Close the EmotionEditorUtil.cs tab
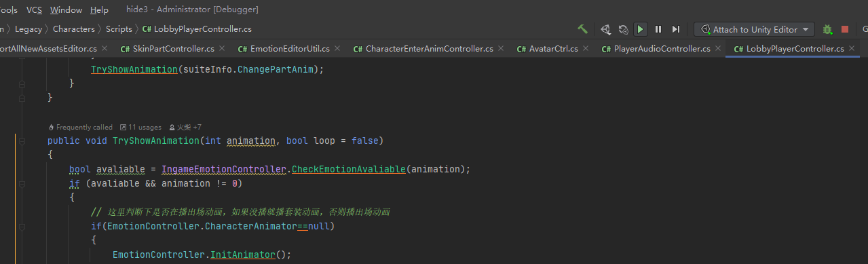 tap(337, 48)
